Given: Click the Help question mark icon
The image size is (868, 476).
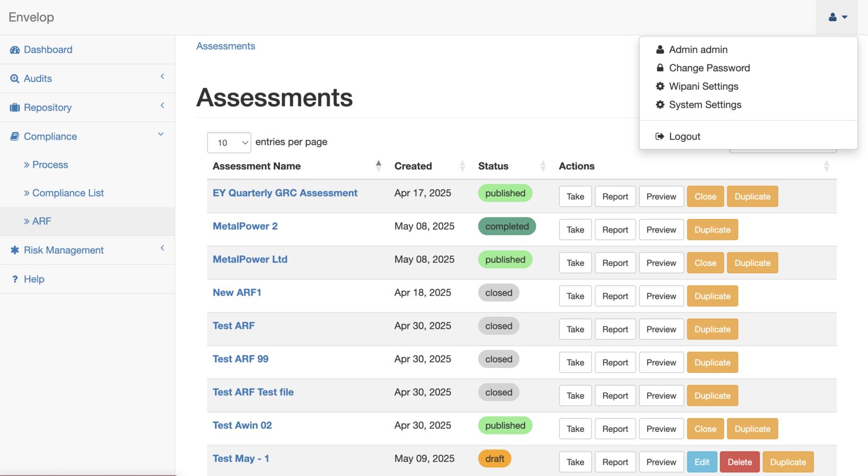Looking at the screenshot, I should tap(15, 279).
